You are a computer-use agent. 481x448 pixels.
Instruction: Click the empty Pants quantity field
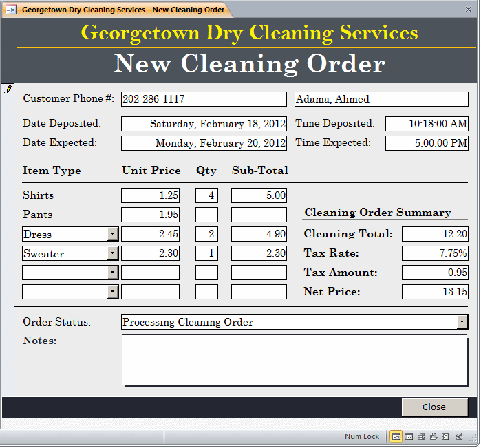(x=206, y=215)
